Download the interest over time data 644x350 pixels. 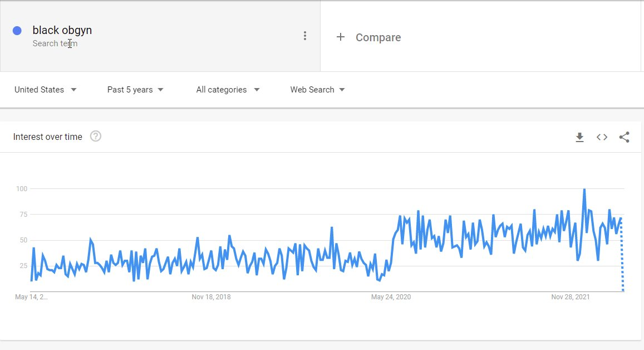click(579, 137)
